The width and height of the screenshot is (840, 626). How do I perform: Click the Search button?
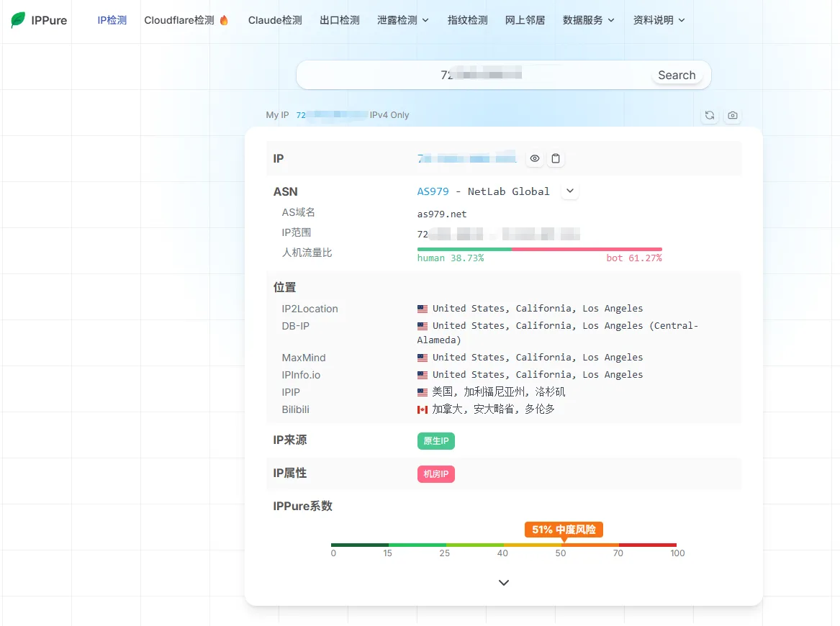(677, 75)
